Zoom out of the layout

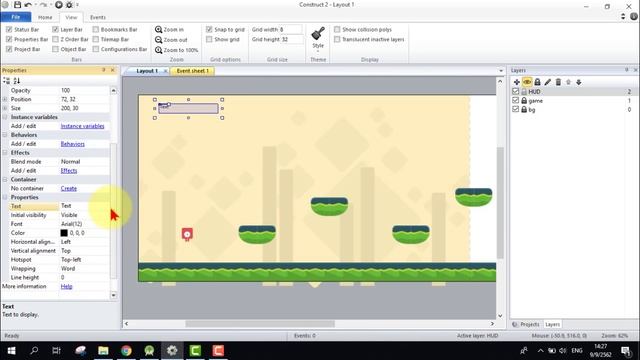[171, 40]
